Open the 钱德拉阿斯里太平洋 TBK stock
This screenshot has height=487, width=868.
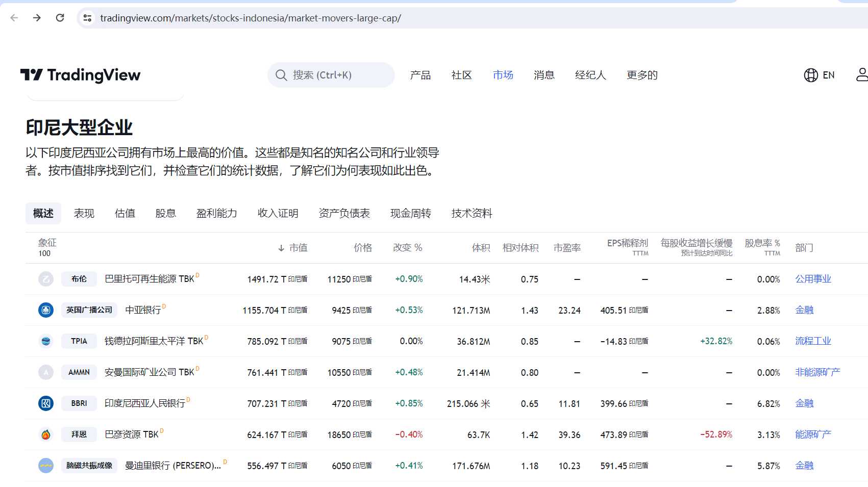[x=154, y=341]
